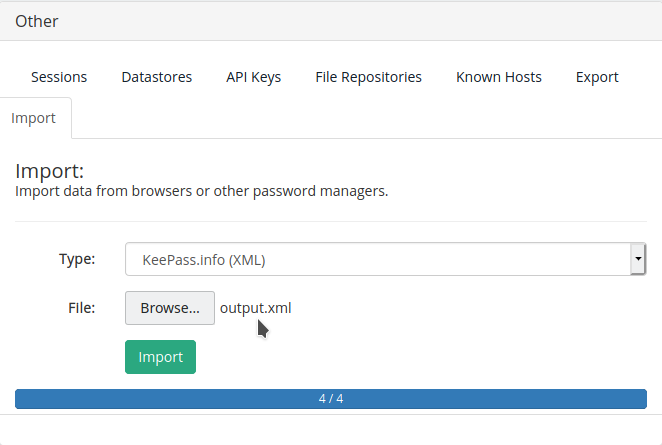Click the 4 / 4 progress bar
The width and height of the screenshot is (662, 445).
tap(331, 399)
